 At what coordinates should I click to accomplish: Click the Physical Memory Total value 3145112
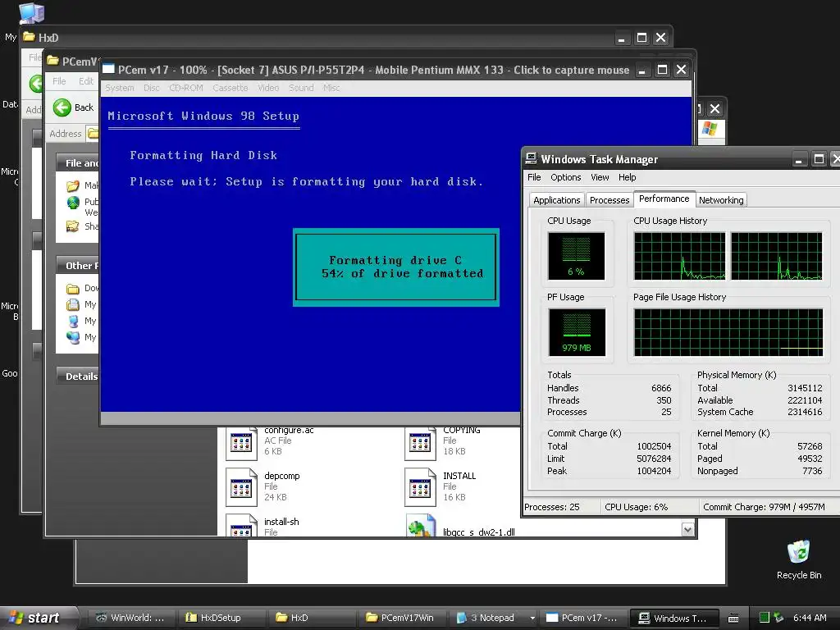coord(805,388)
